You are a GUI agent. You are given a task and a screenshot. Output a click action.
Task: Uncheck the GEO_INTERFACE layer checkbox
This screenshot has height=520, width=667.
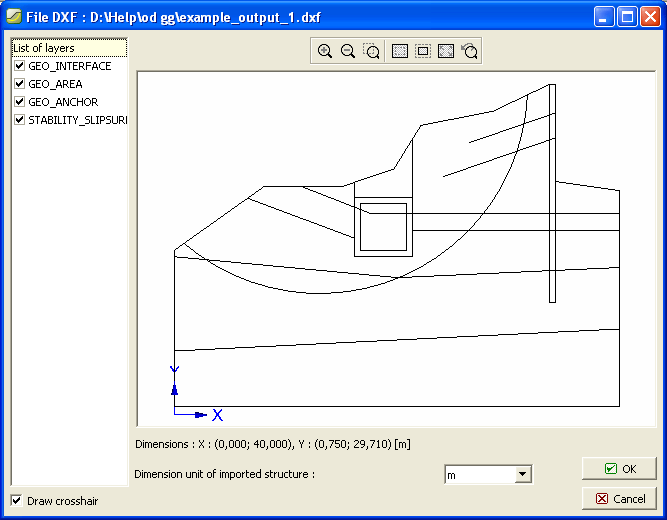19,66
